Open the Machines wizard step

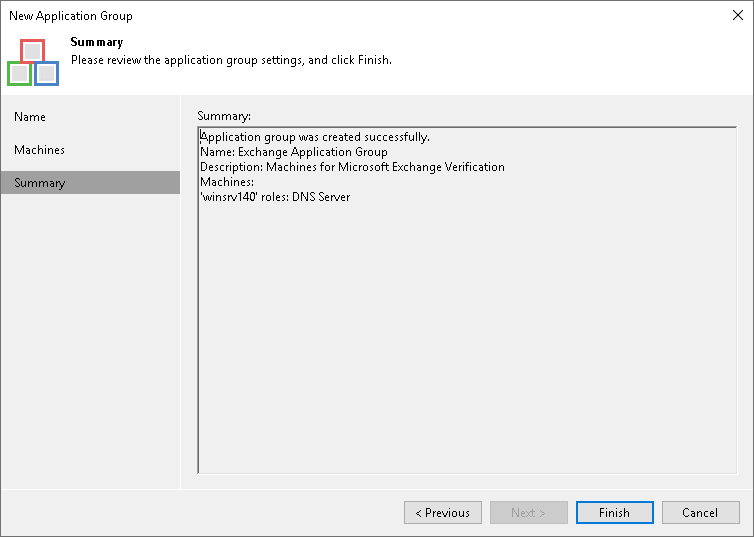(90, 150)
